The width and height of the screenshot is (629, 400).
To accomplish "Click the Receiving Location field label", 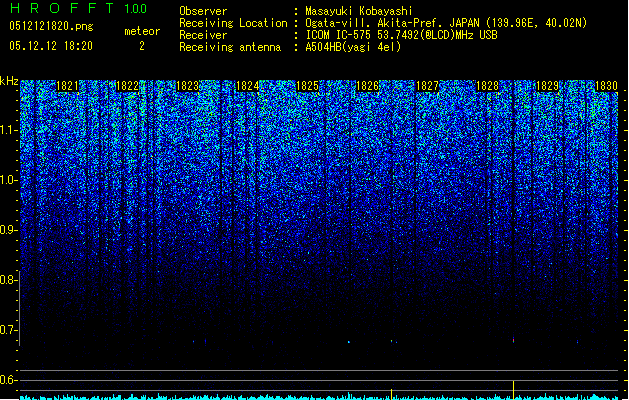I will pyautogui.click(x=233, y=23).
